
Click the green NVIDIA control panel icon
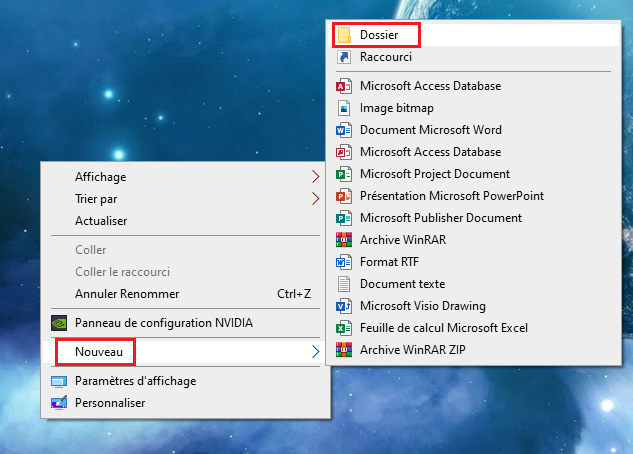click(x=59, y=323)
